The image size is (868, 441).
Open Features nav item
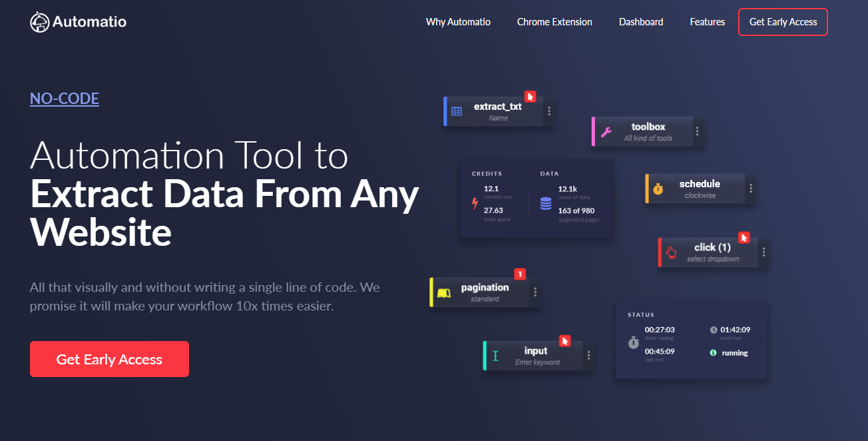click(x=708, y=22)
